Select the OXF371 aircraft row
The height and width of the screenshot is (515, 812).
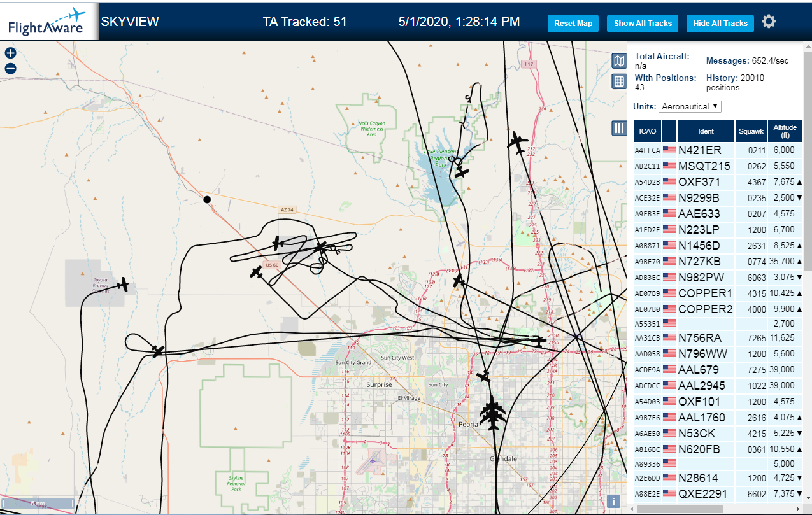point(718,182)
